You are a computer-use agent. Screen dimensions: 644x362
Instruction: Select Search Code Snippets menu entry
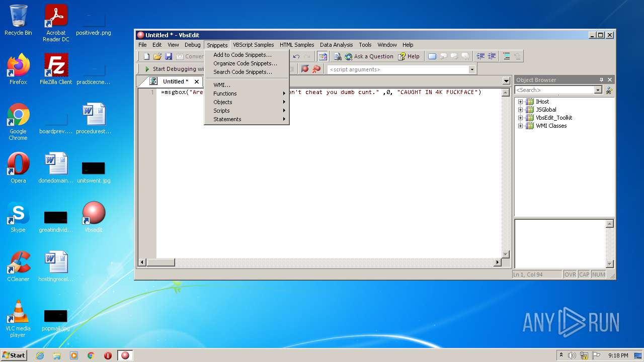click(x=247, y=72)
